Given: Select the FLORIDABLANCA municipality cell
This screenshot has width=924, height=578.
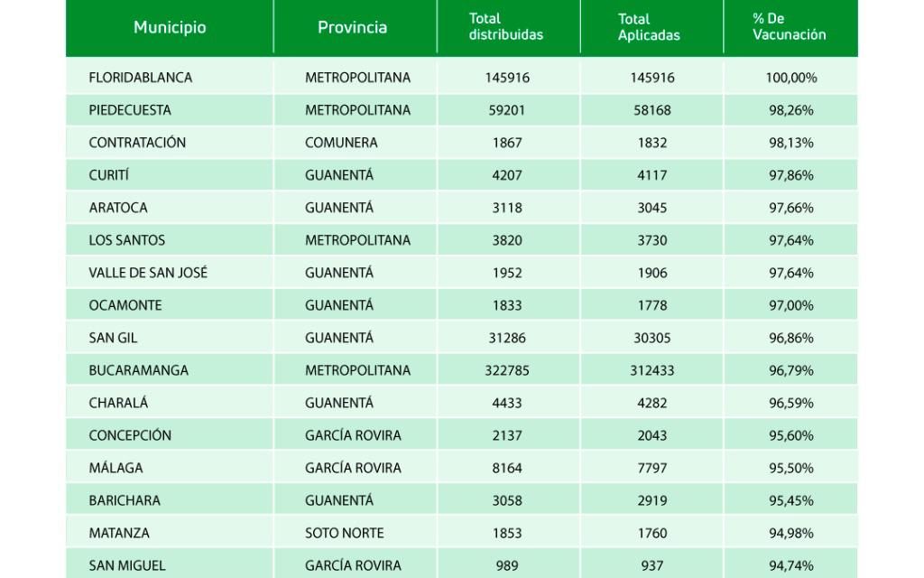Looking at the screenshot, I should (140, 78).
